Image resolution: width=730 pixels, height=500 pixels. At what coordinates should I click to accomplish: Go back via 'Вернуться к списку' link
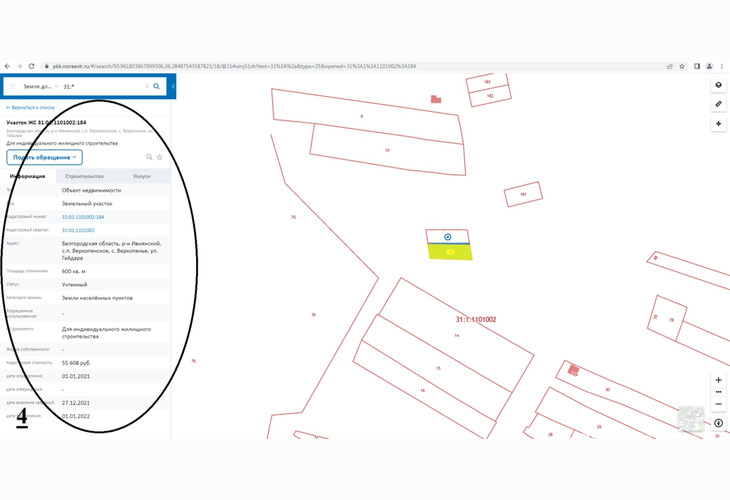[31, 108]
